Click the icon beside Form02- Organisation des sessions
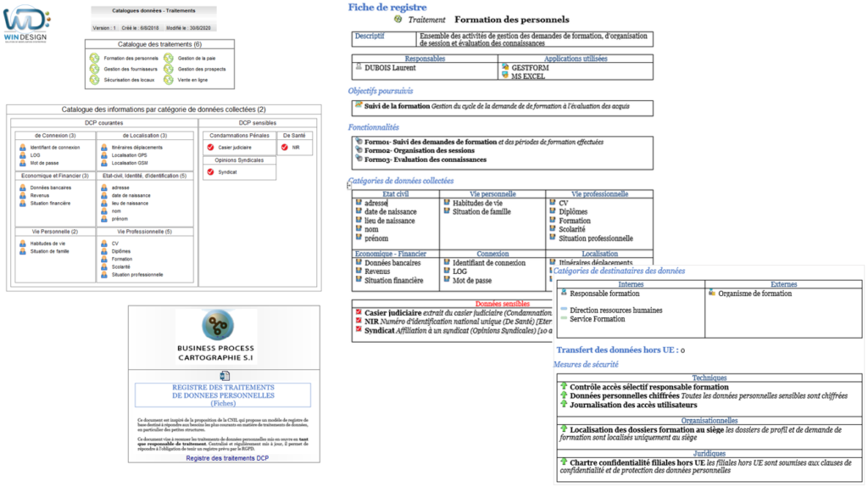Viewport: 868px width, 487px height. point(359,149)
